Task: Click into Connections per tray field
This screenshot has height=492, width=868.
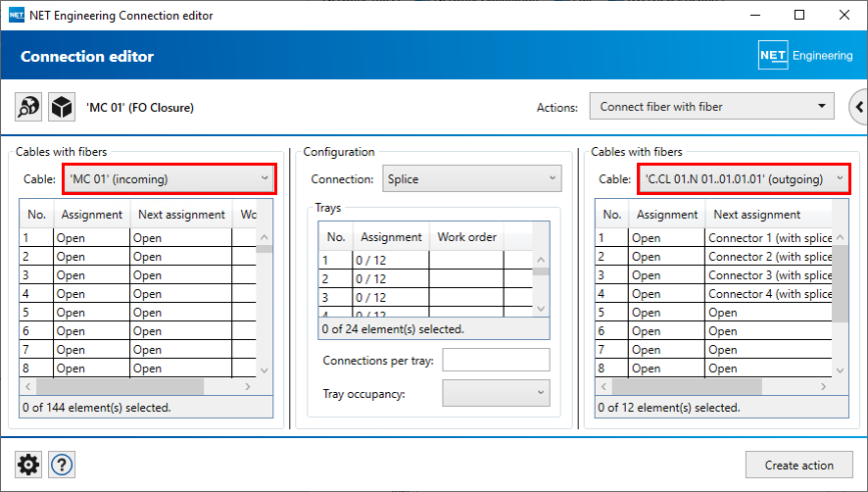Action: pos(496,360)
